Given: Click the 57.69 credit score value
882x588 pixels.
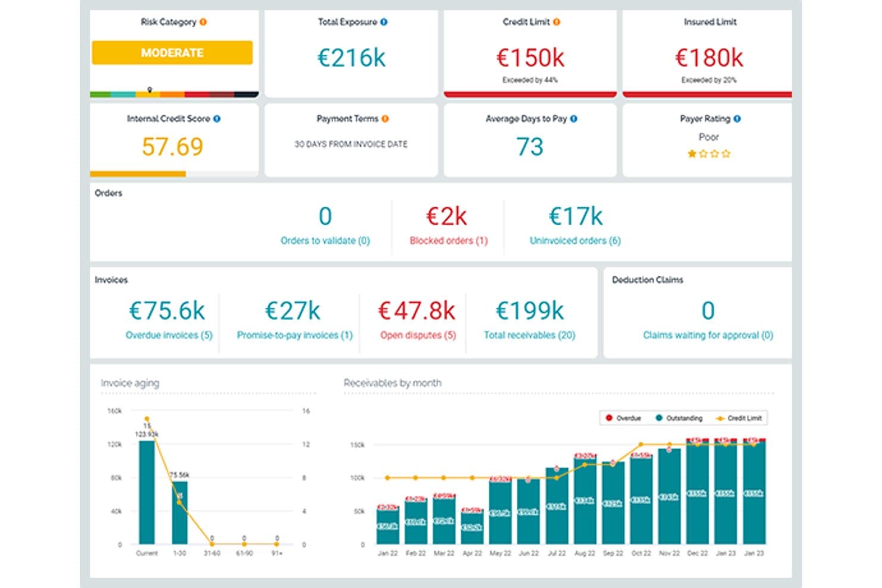Looking at the screenshot, I should tap(173, 147).
